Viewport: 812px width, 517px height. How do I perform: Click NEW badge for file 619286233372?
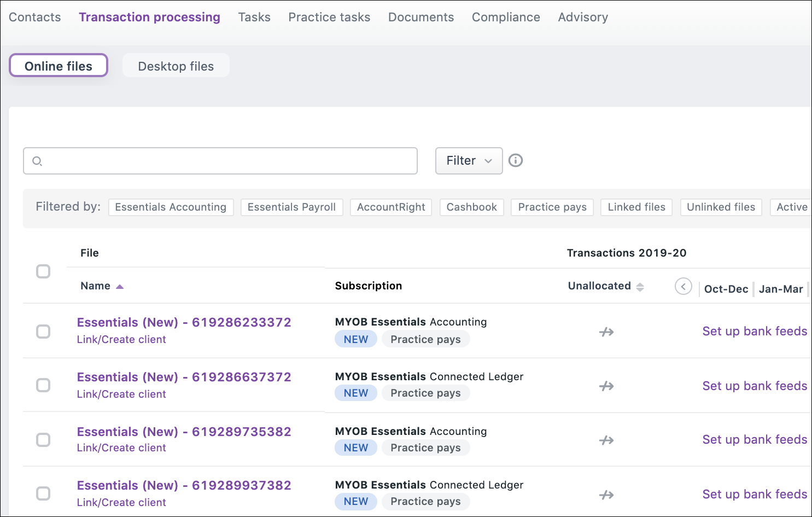pos(356,339)
